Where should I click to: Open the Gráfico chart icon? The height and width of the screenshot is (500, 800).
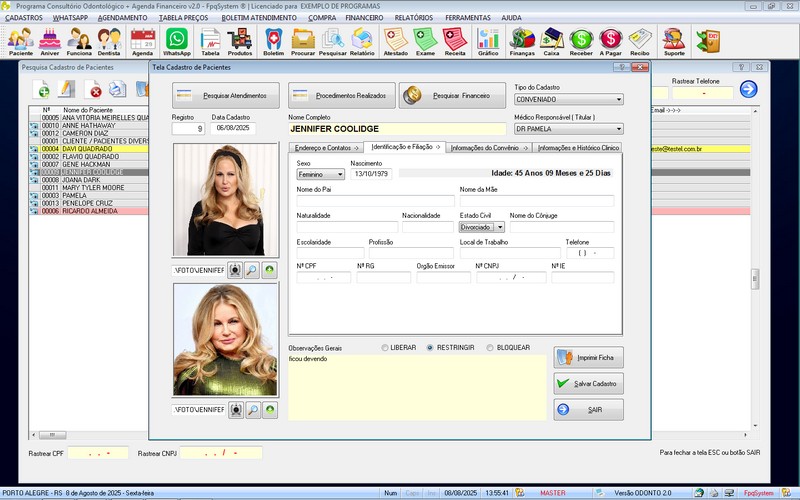[x=488, y=40]
